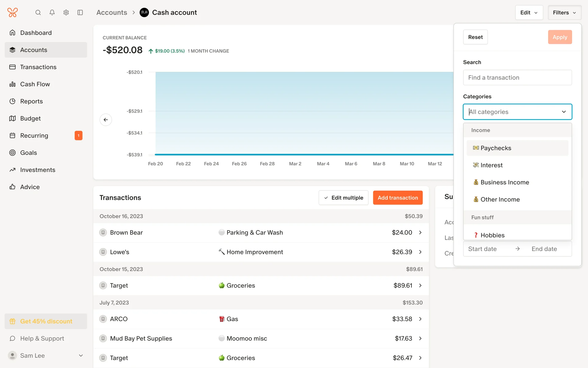The width and height of the screenshot is (588, 368).
Task: Go to Cash Flow page
Action: click(x=35, y=84)
